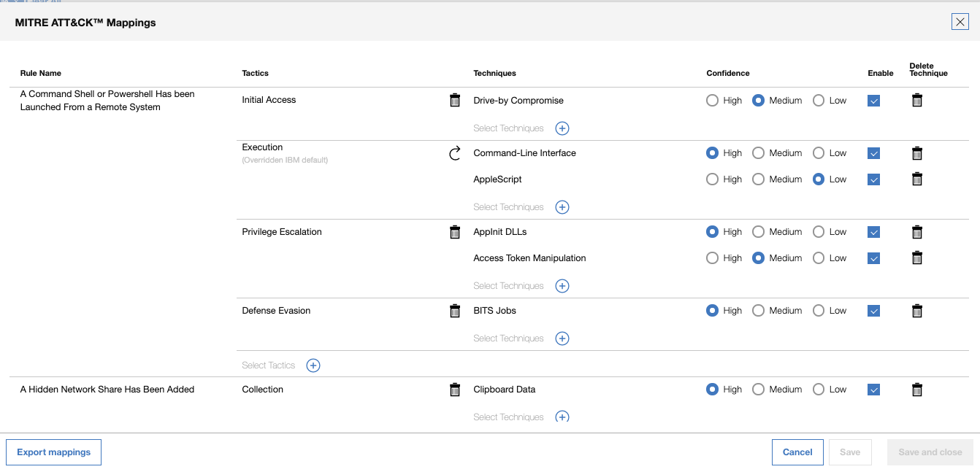Delete the Clipboard Data technique
Image resolution: width=980 pixels, height=472 pixels.
[917, 390]
